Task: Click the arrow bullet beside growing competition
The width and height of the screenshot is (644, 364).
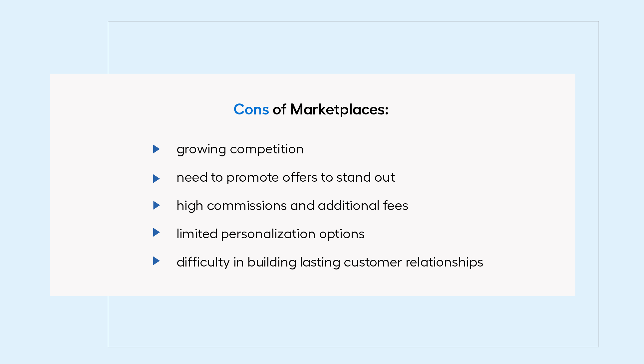Action: 156,149
